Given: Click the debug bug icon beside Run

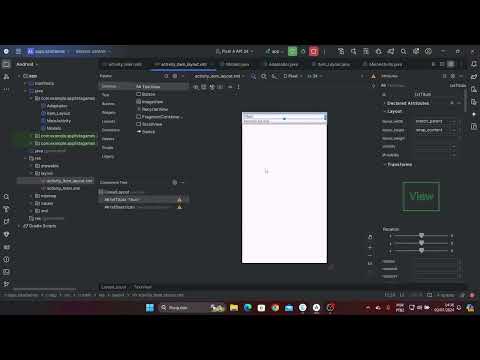Looking at the screenshot, I should (x=303, y=51).
